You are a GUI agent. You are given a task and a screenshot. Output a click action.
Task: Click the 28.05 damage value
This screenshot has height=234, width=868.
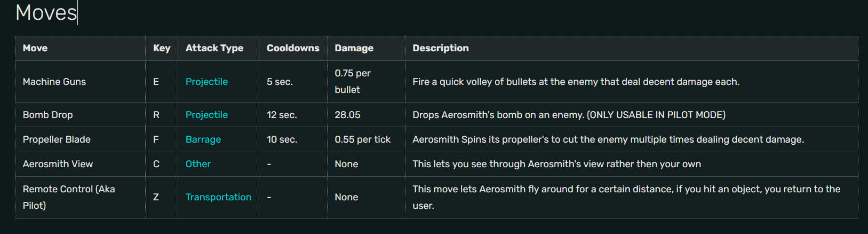coord(348,115)
